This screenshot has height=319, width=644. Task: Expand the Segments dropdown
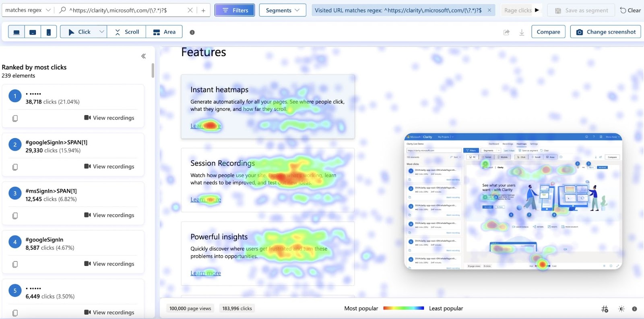pos(283,10)
